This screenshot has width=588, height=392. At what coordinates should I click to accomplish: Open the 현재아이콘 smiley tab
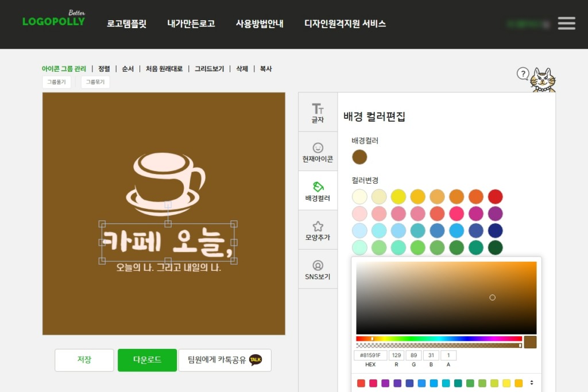pyautogui.click(x=318, y=152)
